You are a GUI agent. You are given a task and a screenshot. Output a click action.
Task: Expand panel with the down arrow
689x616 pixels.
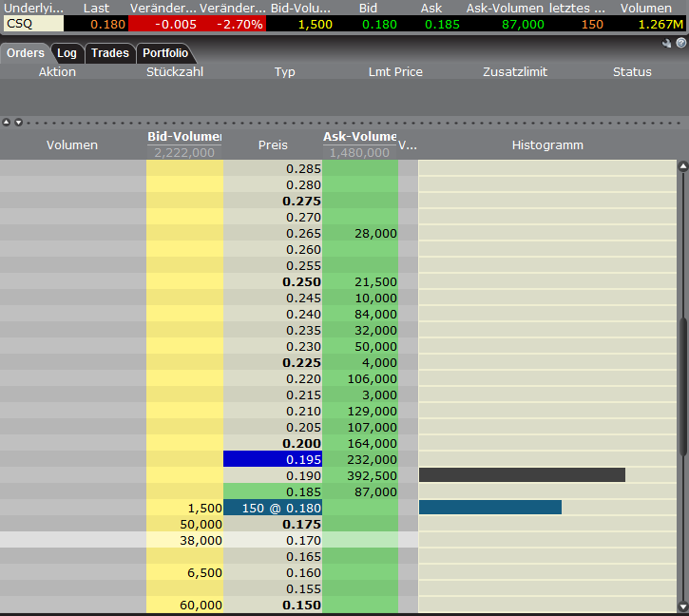(x=16, y=122)
